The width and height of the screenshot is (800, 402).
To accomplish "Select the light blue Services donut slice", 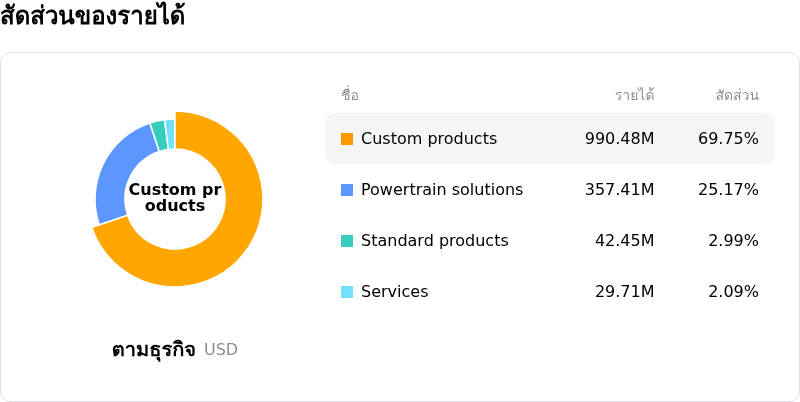I will coord(170,134).
